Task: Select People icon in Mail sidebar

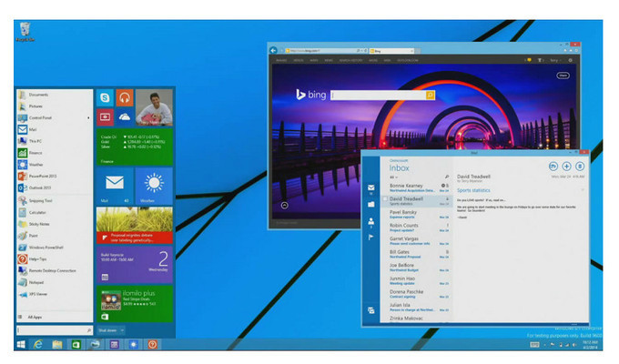Action: [x=371, y=221]
